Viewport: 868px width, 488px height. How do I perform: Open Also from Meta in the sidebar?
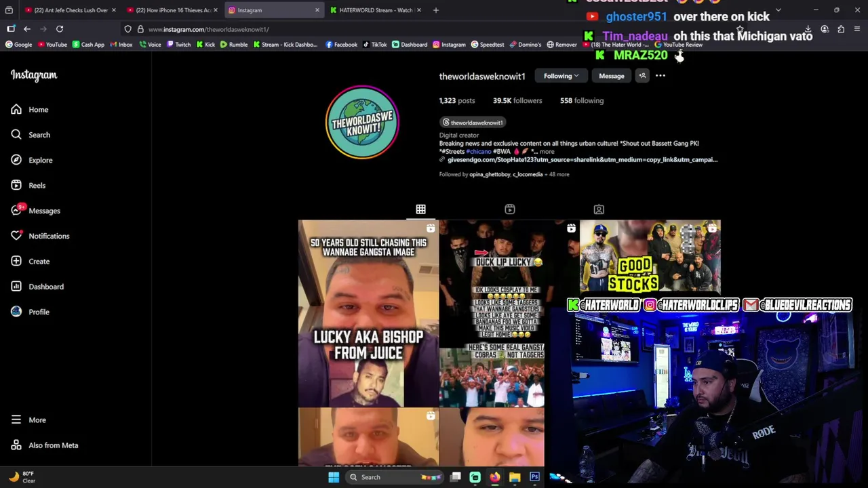[45, 445]
